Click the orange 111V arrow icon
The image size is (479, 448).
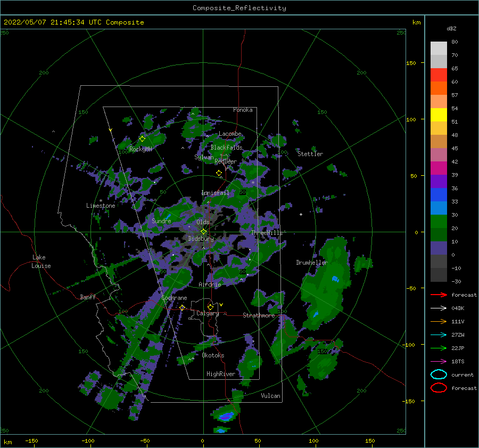(439, 321)
